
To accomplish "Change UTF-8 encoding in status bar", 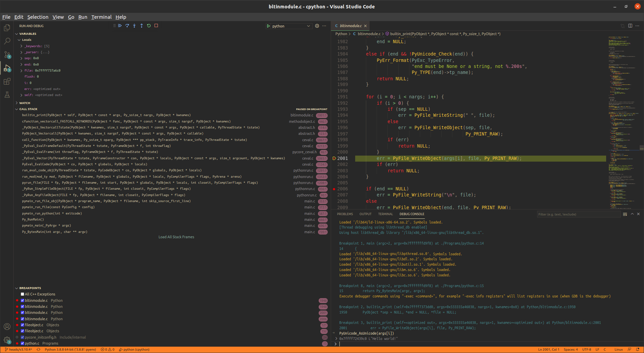I will 587,350.
